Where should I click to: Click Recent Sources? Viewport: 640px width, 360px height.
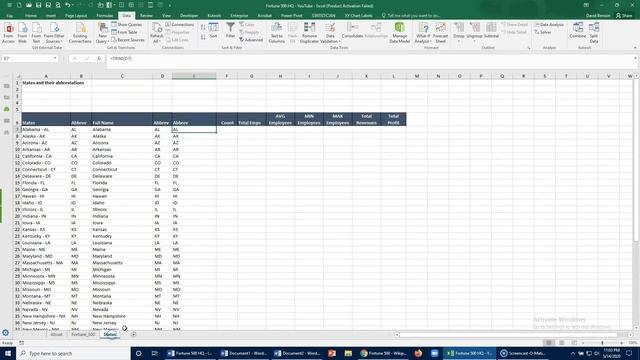click(x=128, y=40)
